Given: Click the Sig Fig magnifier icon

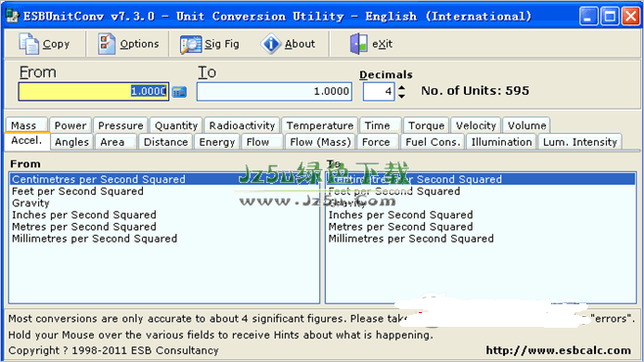Looking at the screenshot, I should [x=191, y=44].
